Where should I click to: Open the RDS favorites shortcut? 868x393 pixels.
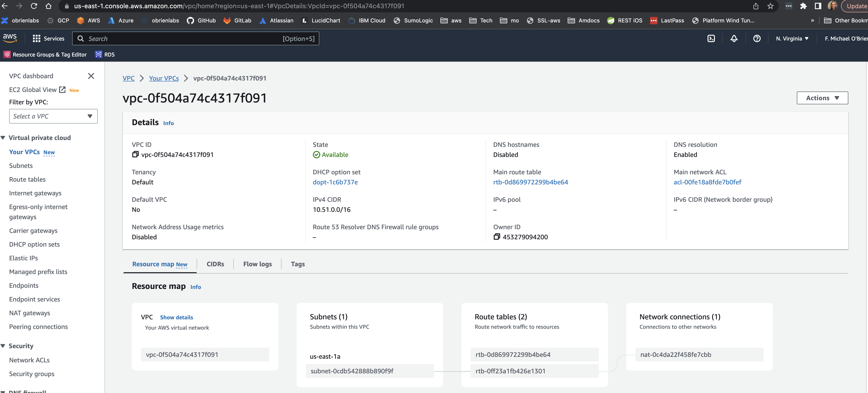tap(105, 54)
